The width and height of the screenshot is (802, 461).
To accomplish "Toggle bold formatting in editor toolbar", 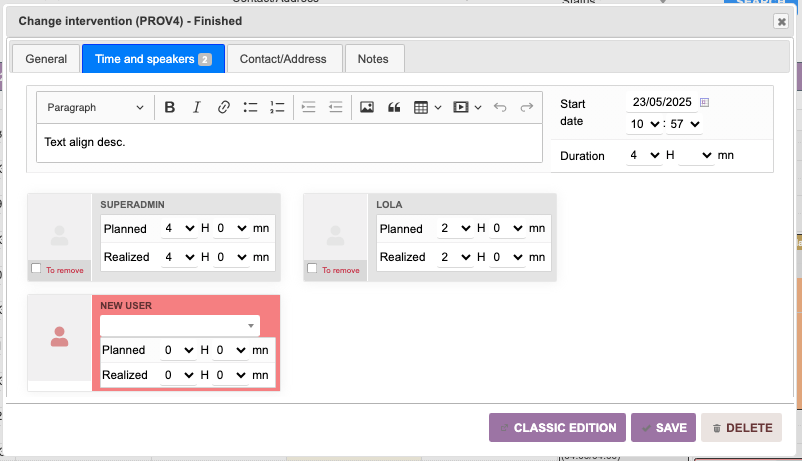I will (x=170, y=107).
